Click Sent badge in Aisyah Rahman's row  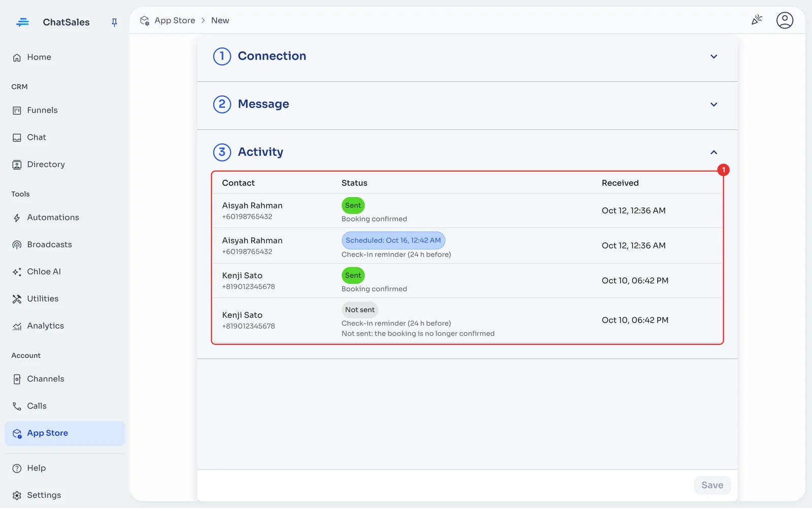point(353,205)
